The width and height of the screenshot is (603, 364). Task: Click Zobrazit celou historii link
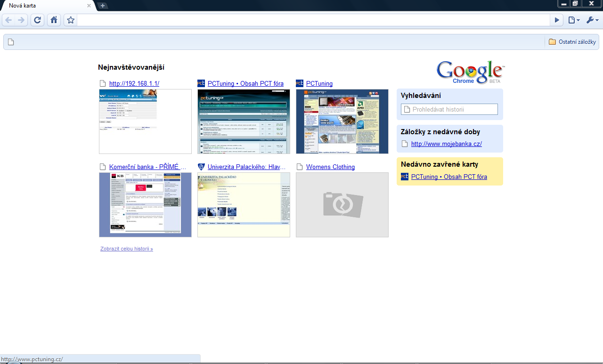tap(127, 249)
